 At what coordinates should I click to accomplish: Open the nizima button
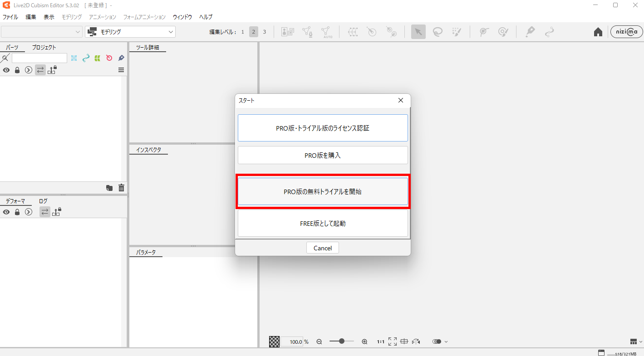(x=627, y=32)
